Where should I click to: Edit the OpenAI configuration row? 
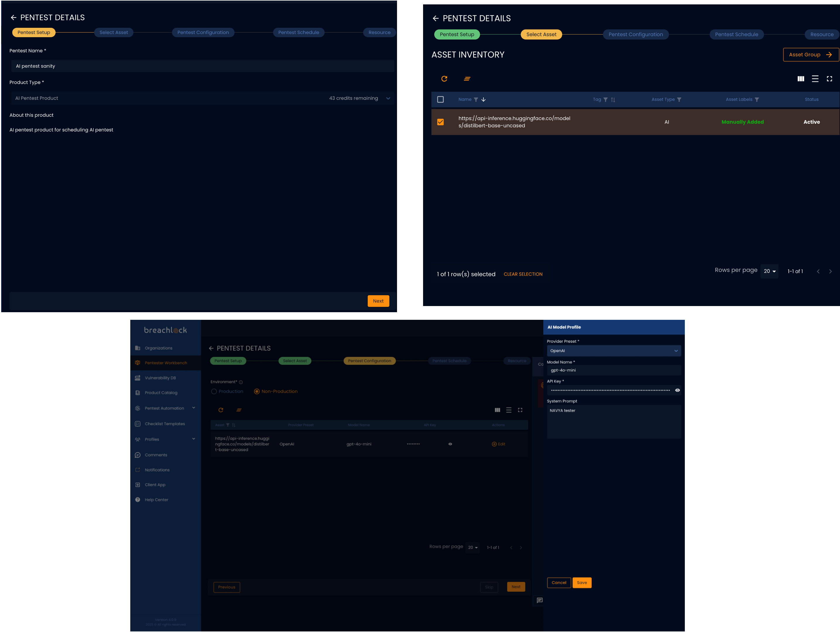(x=499, y=444)
